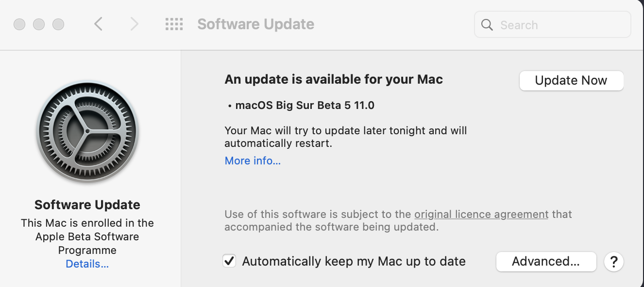Uncheck Automatically keep my Mac up to date

229,261
